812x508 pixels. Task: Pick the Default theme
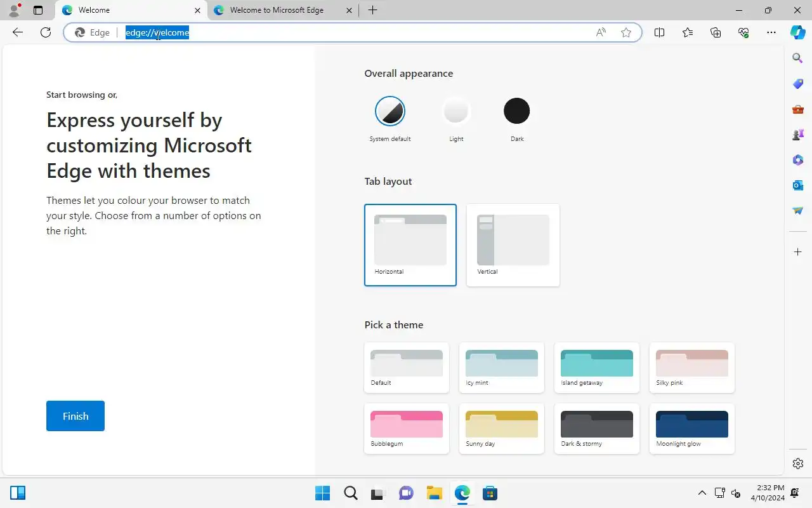coord(407,368)
